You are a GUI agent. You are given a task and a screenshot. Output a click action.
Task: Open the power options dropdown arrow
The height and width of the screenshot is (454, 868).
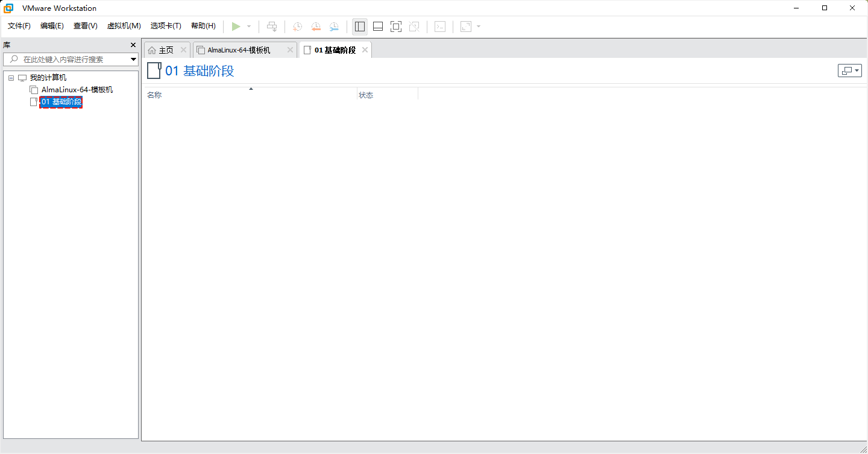coord(249,27)
